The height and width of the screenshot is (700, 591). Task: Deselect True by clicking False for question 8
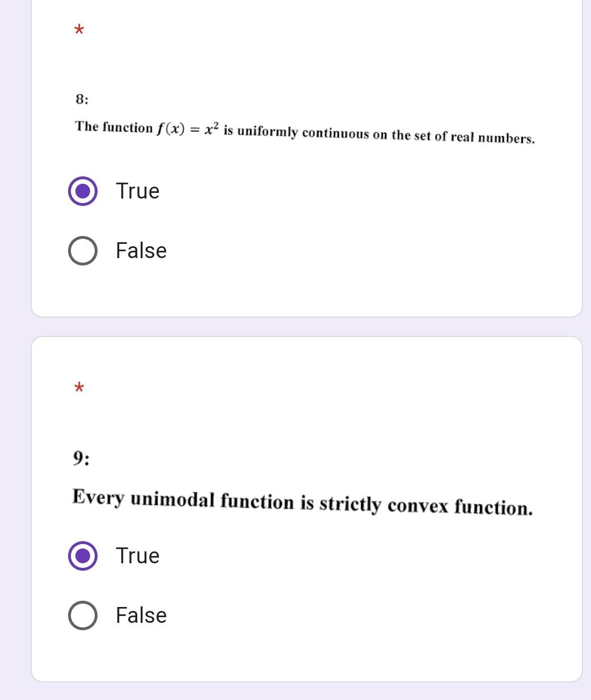coord(82,250)
